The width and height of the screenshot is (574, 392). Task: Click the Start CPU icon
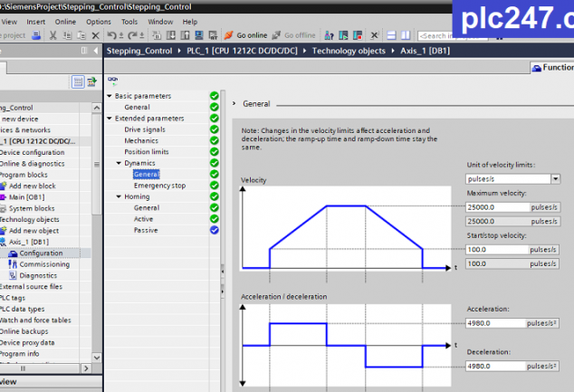[343, 35]
